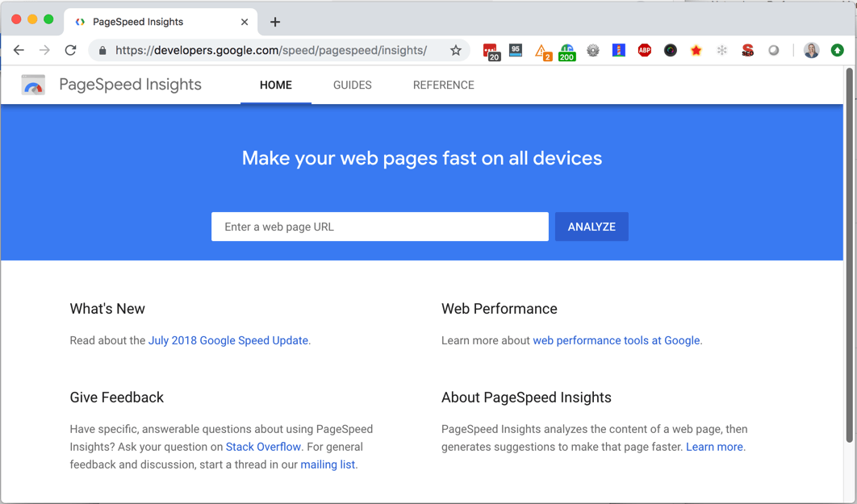Click the site security padlock icon
The height and width of the screenshot is (504, 857).
(x=102, y=50)
